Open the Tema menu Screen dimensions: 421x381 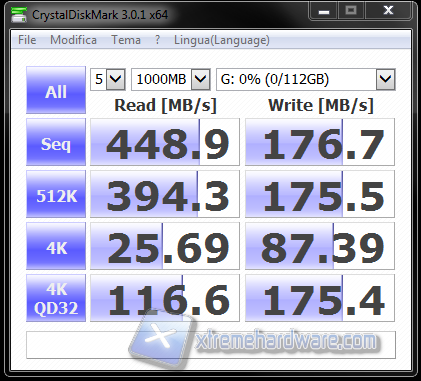[x=126, y=40]
